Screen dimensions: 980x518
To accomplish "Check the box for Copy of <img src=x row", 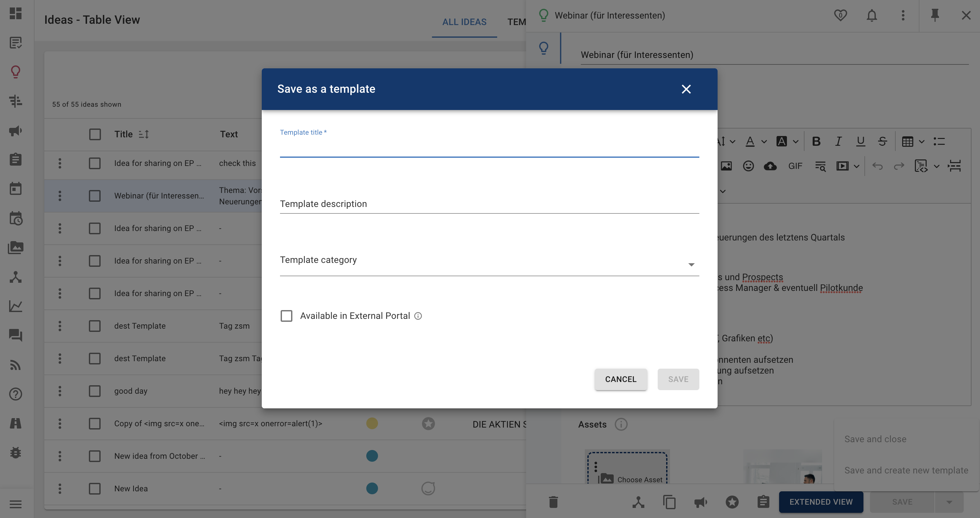I will pyautogui.click(x=95, y=423).
